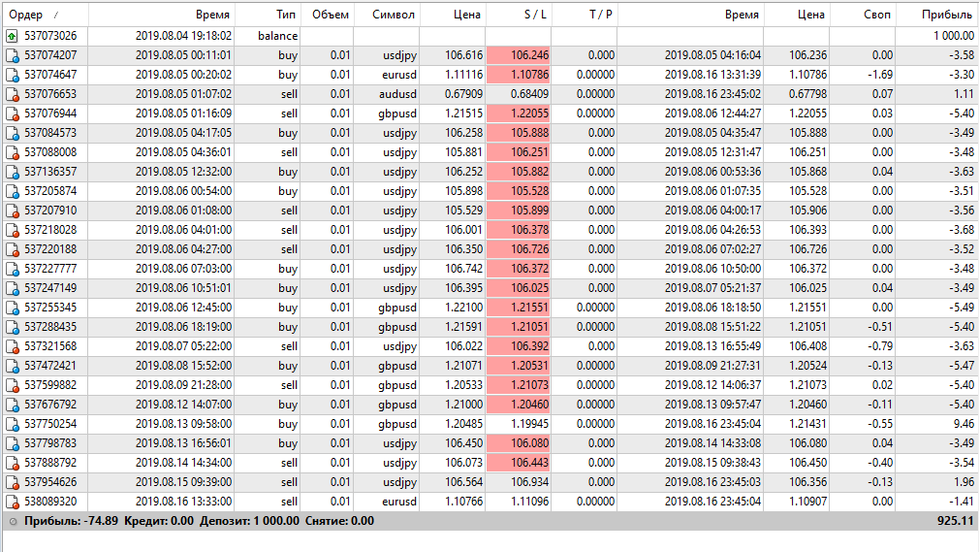The width and height of the screenshot is (980, 552).
Task: Click the swap value -0.79
Action: click(880, 346)
